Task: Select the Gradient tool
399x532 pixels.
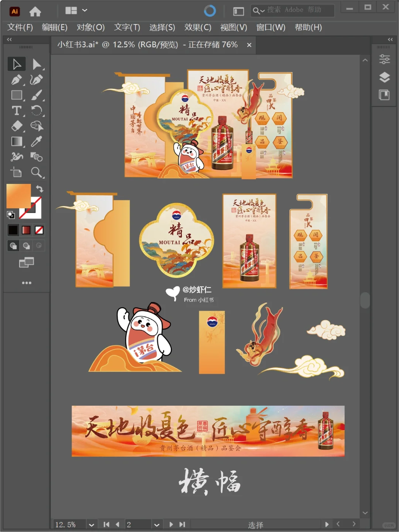Action: (17, 141)
